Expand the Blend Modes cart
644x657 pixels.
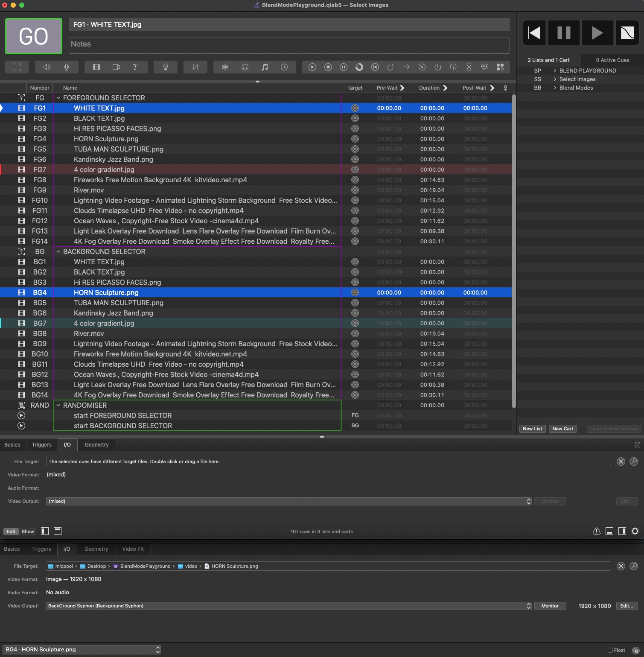[x=555, y=88]
